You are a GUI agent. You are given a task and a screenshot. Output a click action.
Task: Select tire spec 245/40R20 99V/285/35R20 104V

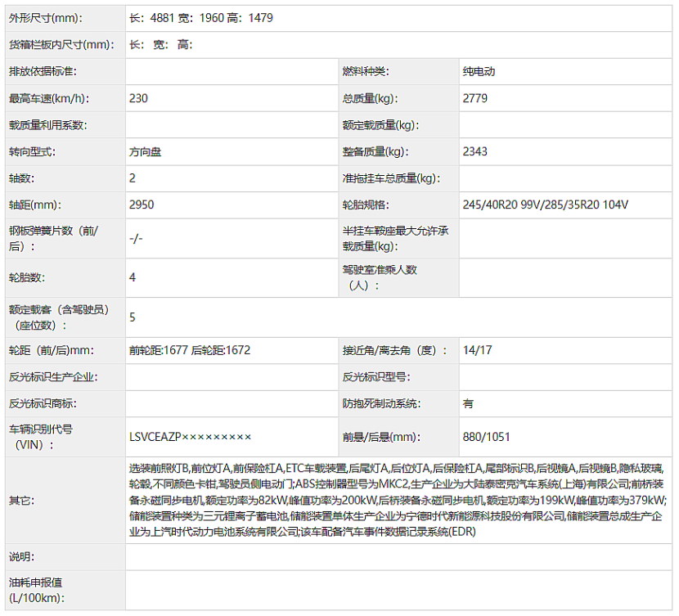click(545, 205)
